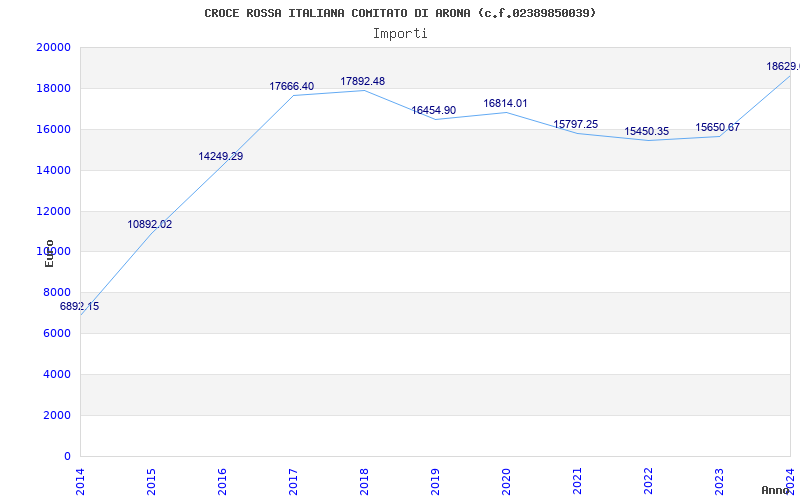Click the y-axis value 14000
Screen dimensions: 800x500
tap(53, 170)
